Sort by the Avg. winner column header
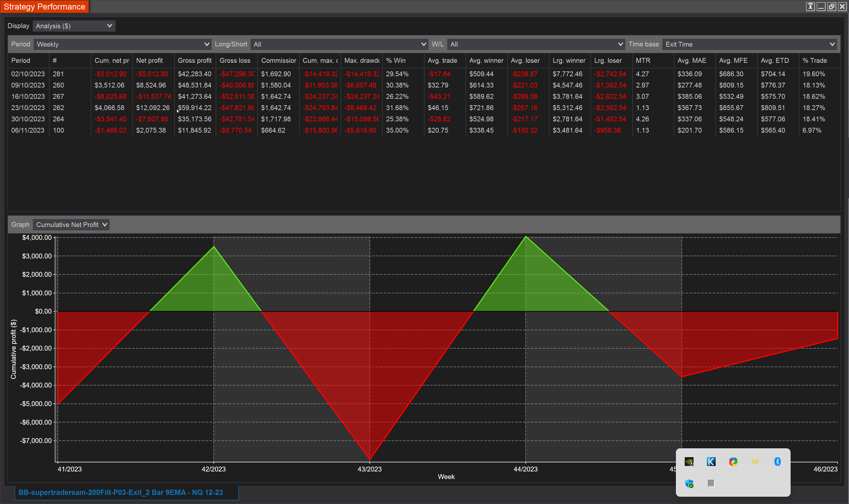This screenshot has width=849, height=504. [x=487, y=60]
